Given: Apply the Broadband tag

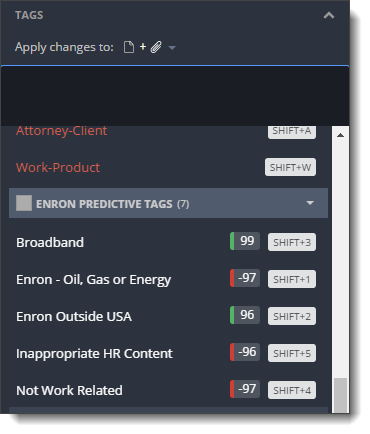Looking at the screenshot, I should pos(50,242).
